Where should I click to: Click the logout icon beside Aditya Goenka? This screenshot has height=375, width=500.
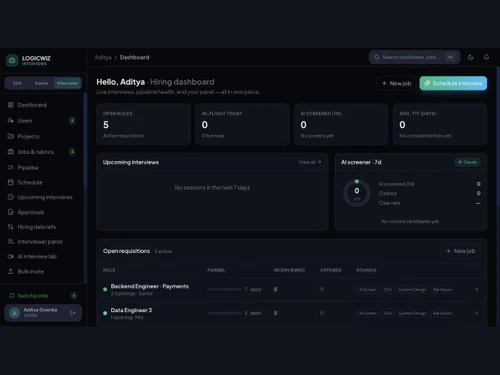(x=73, y=313)
